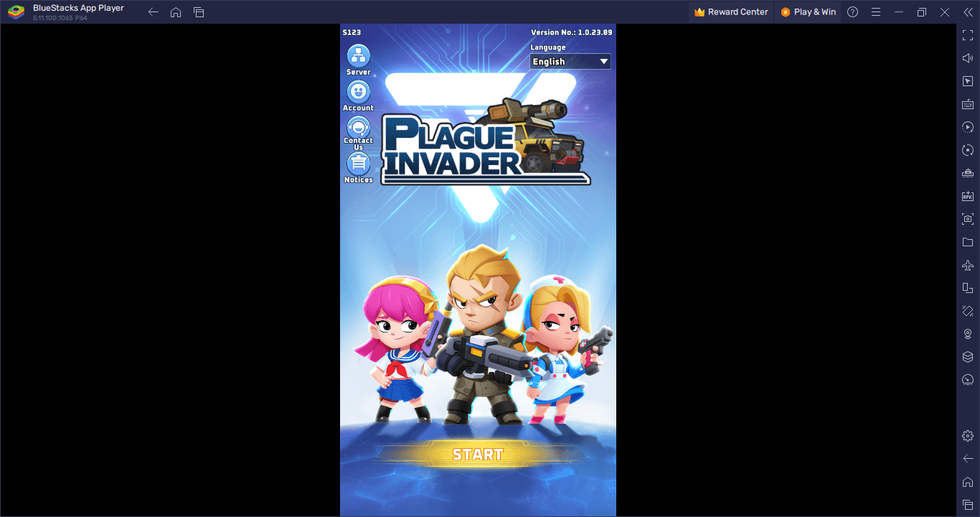Click Android recents icon at sidebar bottom
980x517 pixels.
tap(968, 505)
